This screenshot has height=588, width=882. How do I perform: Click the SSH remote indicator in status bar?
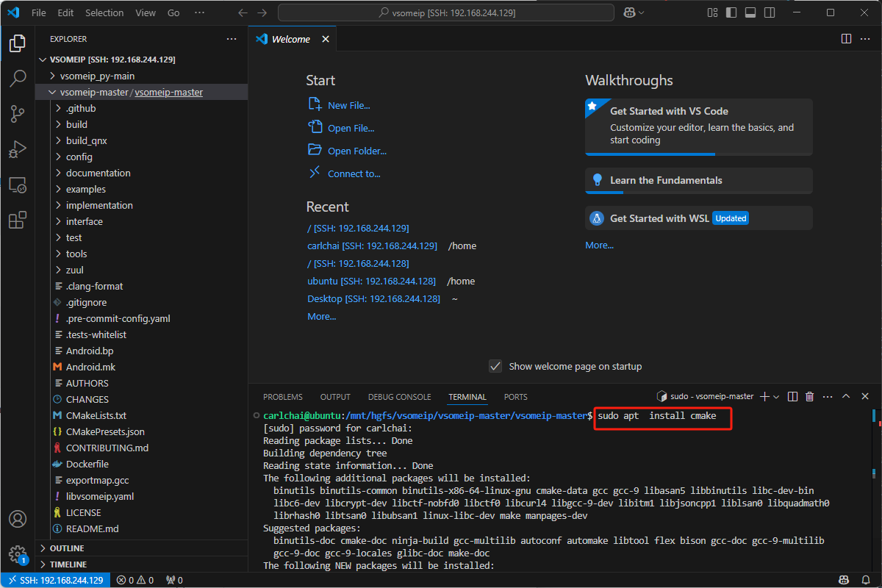click(x=55, y=580)
